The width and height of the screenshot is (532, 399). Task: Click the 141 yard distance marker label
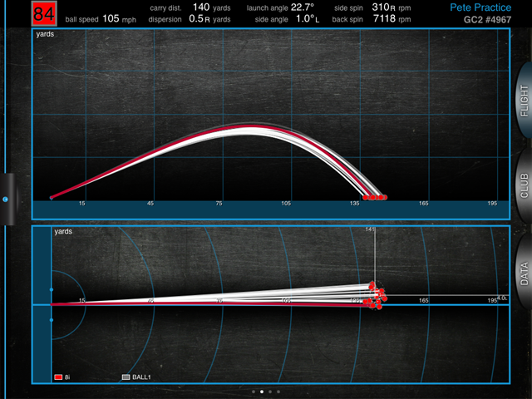tap(371, 229)
